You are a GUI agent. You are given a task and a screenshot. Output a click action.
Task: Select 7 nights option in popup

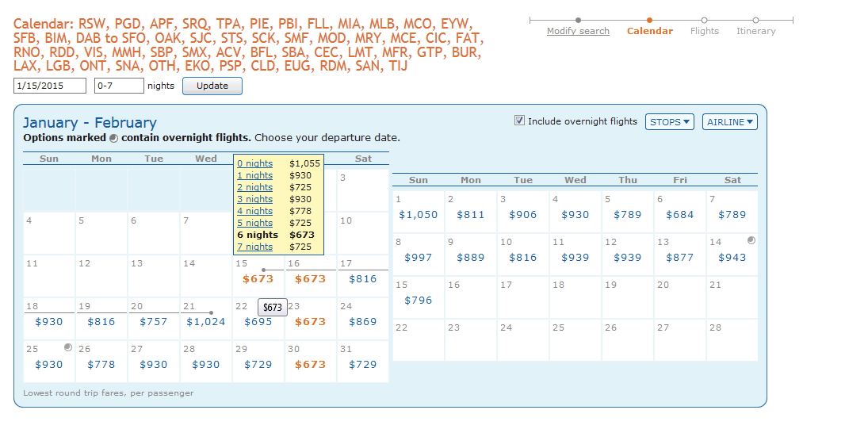coord(254,247)
